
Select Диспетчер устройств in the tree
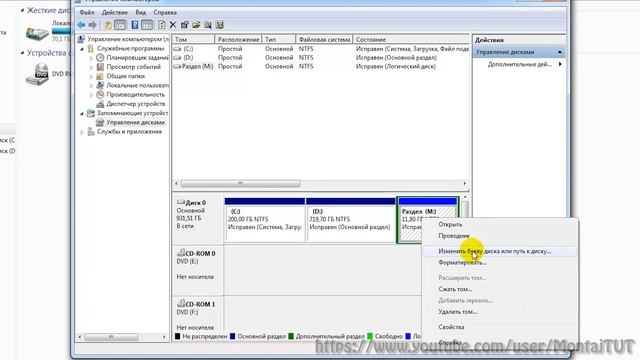[x=136, y=104]
